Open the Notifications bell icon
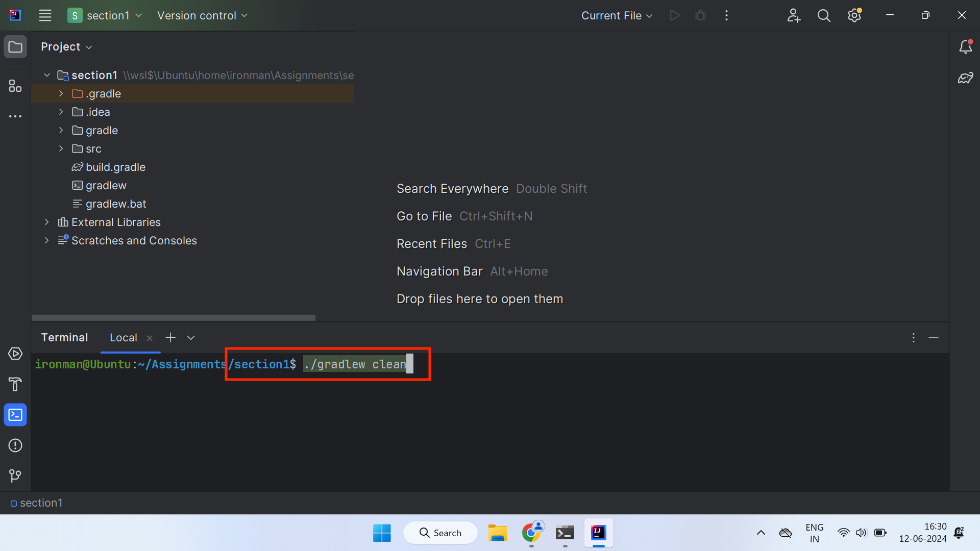This screenshot has width=980, height=551. tap(965, 47)
